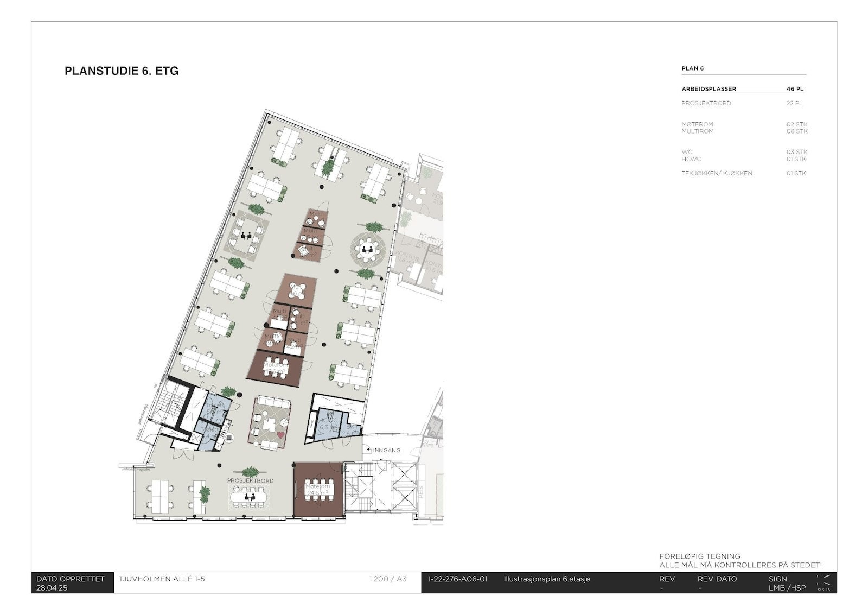868x614 pixels.
Task: Select the MØTEROM legend entry
Action: [x=698, y=124]
